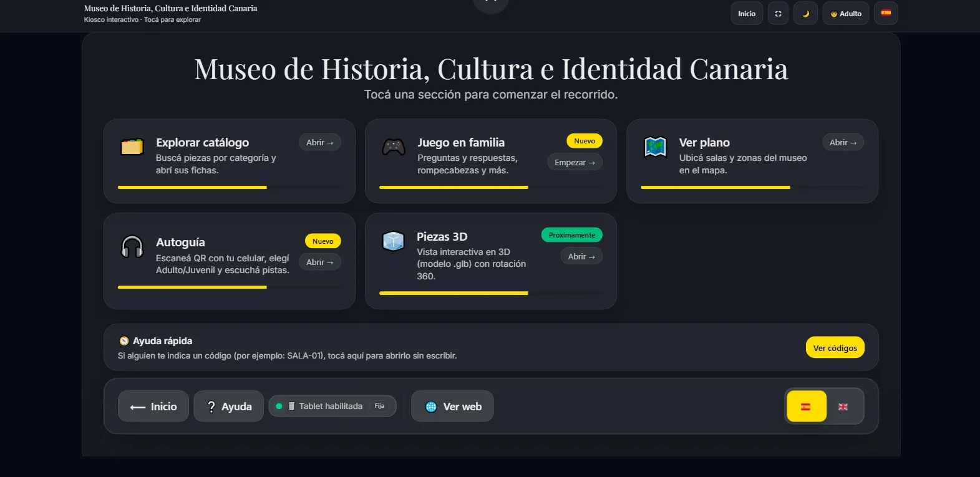Click the folder icon for Explorar catálogo
980x477 pixels.
coord(132,147)
